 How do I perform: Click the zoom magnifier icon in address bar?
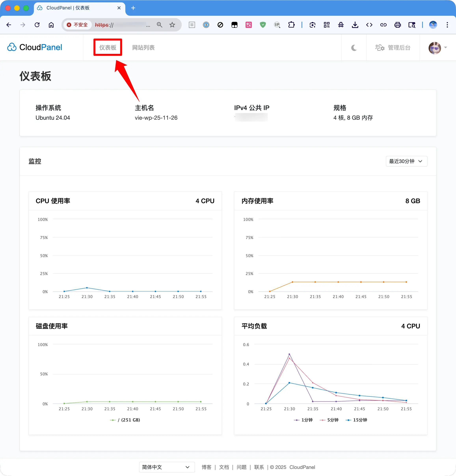tap(159, 25)
